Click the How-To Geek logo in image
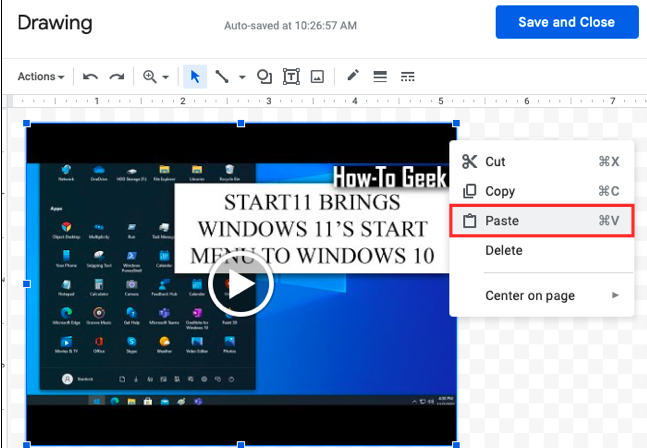The height and width of the screenshot is (448, 647). tap(390, 177)
